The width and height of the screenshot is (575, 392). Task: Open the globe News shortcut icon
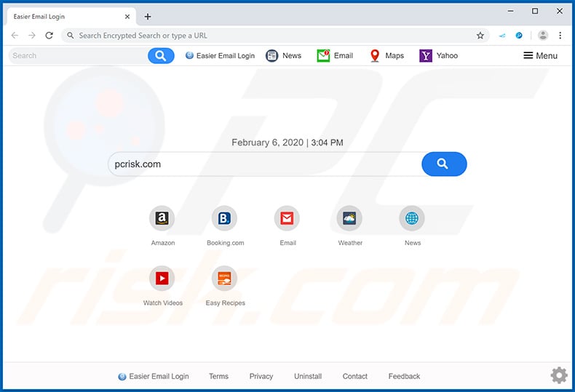412,218
